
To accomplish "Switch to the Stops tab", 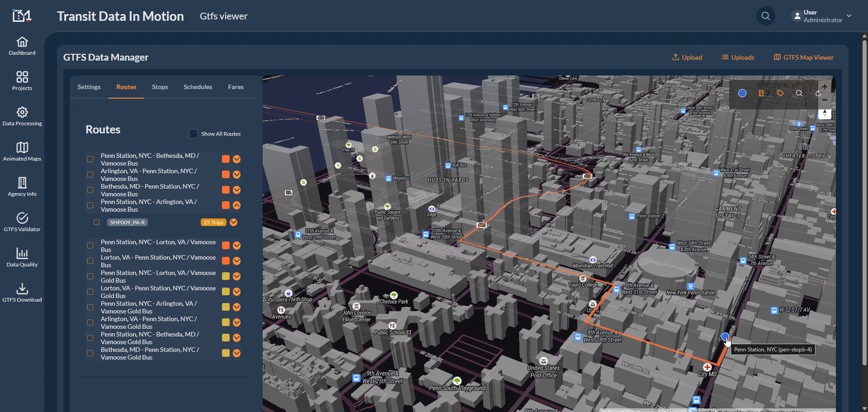I will (160, 87).
